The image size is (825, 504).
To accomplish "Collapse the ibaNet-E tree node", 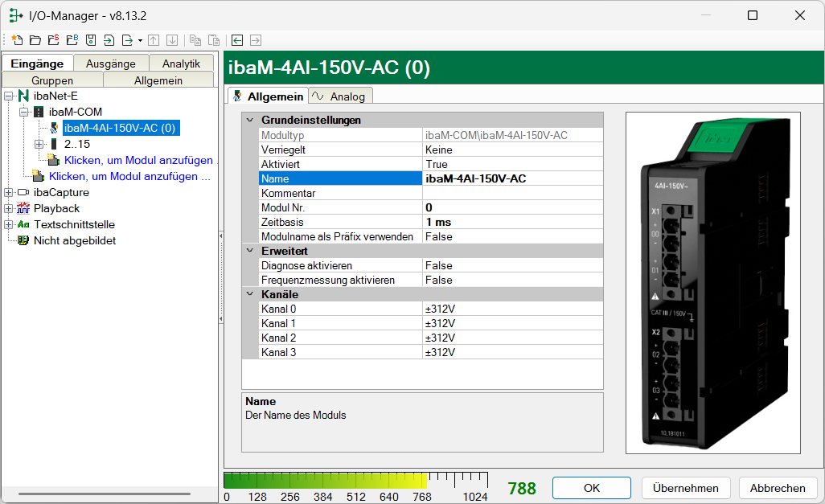I will pyautogui.click(x=8, y=96).
